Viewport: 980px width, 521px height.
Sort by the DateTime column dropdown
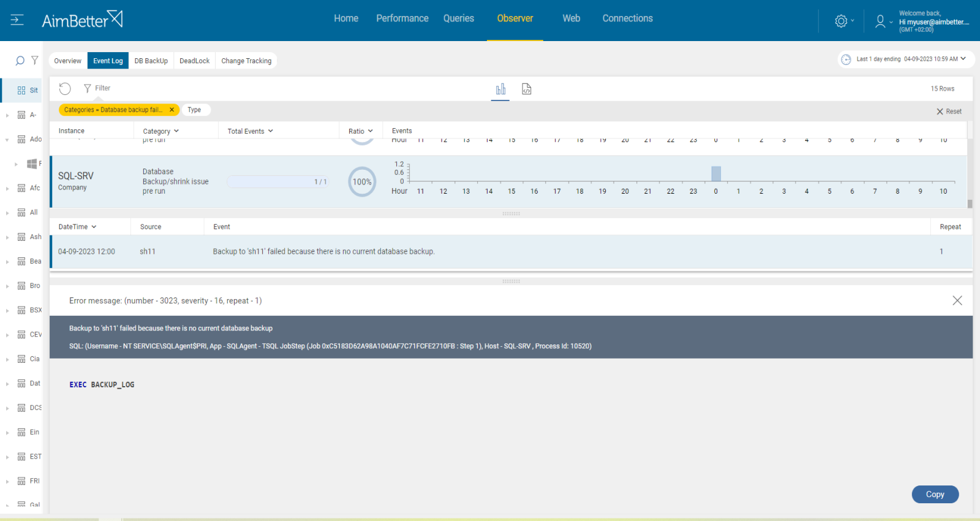pos(94,227)
